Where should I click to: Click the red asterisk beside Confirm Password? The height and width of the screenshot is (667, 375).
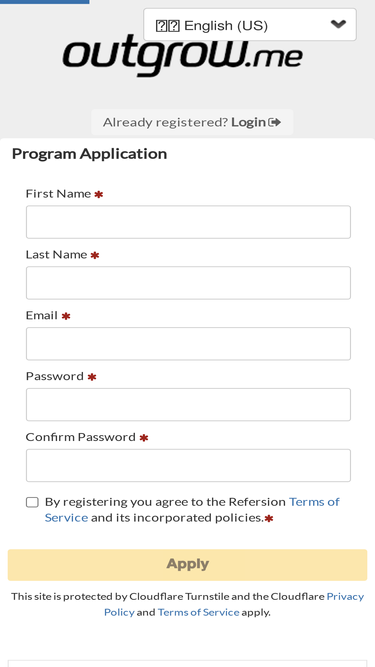(144, 438)
